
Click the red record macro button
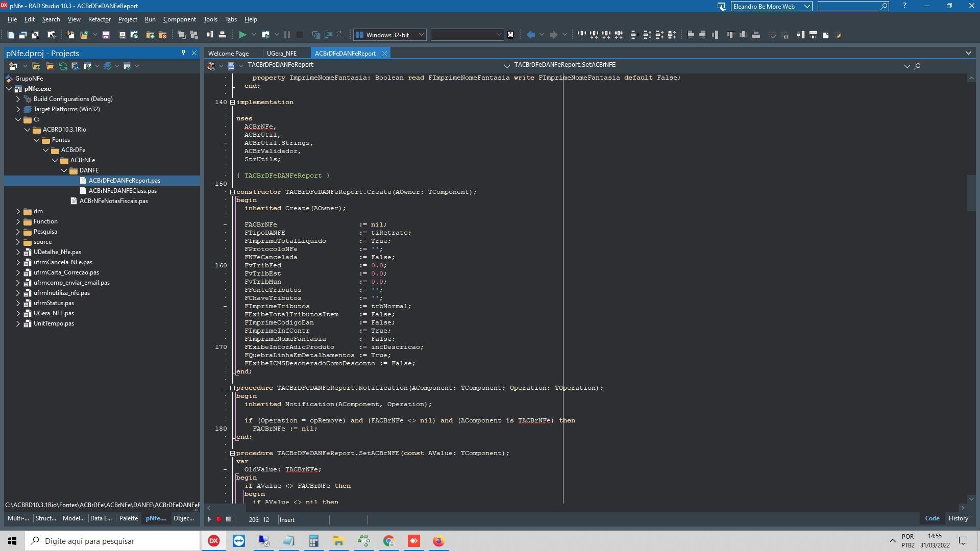click(218, 519)
